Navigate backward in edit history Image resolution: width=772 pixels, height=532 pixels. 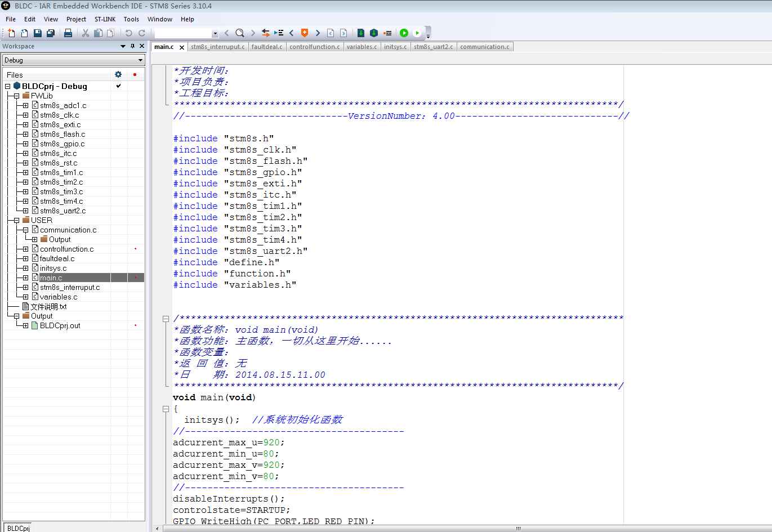pyautogui.click(x=331, y=33)
